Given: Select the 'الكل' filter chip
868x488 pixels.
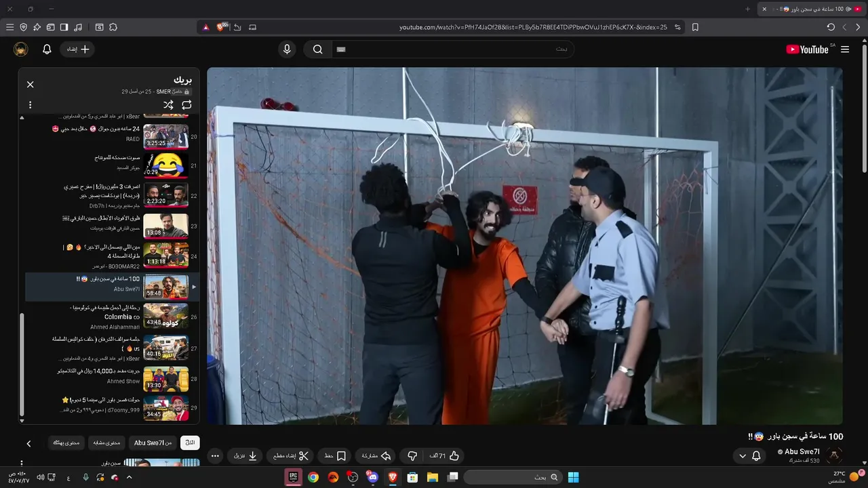Looking at the screenshot, I should (x=191, y=443).
